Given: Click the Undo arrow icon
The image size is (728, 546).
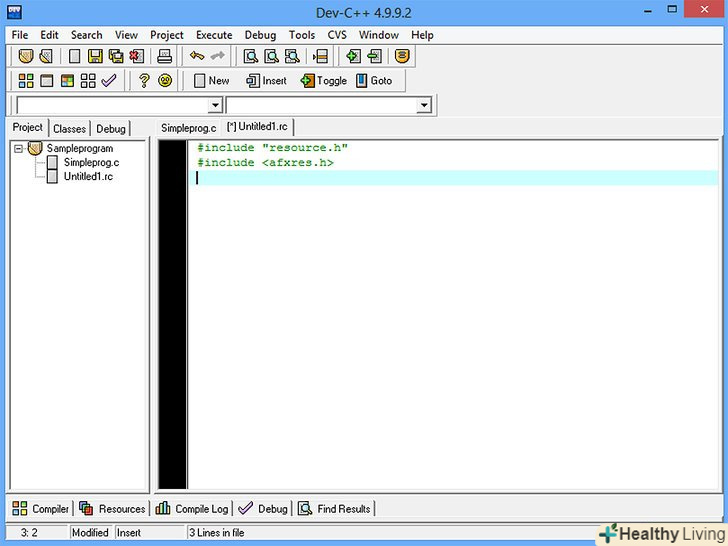Looking at the screenshot, I should tap(197, 56).
